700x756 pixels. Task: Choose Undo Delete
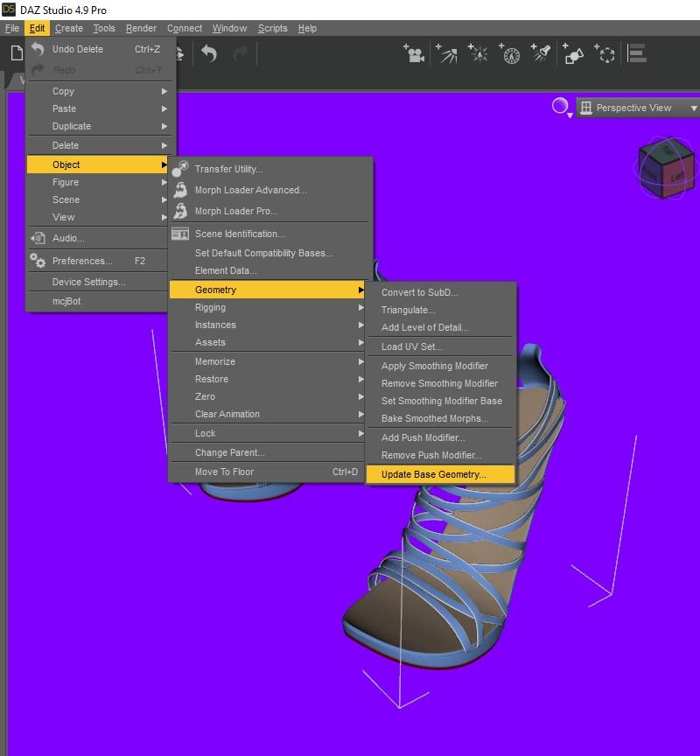pyautogui.click(x=99, y=49)
